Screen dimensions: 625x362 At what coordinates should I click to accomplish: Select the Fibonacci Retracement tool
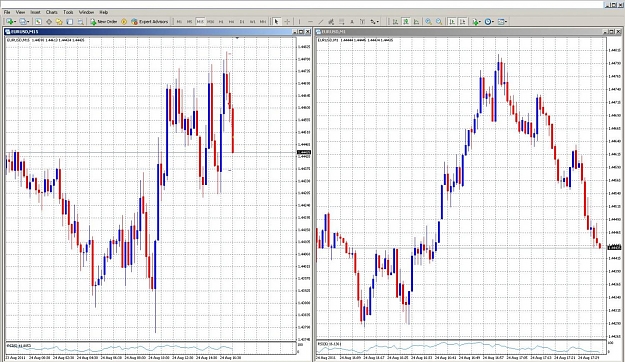coord(341,22)
